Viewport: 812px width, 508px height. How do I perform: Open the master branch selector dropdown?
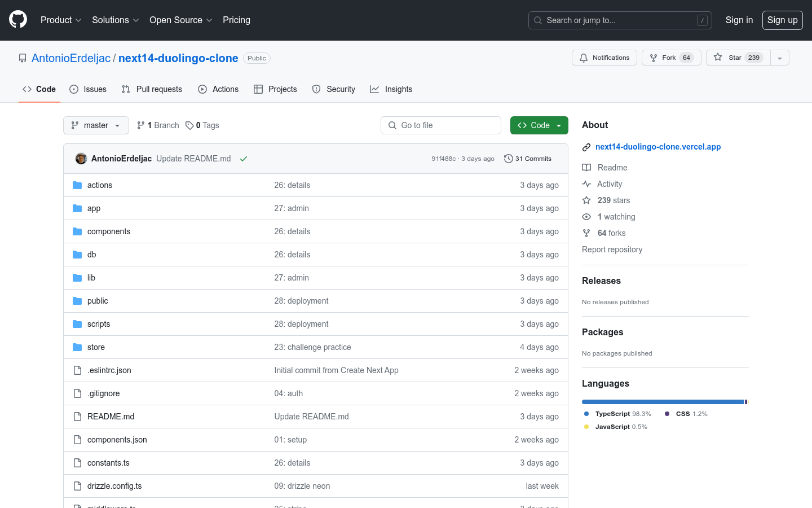[x=96, y=125]
